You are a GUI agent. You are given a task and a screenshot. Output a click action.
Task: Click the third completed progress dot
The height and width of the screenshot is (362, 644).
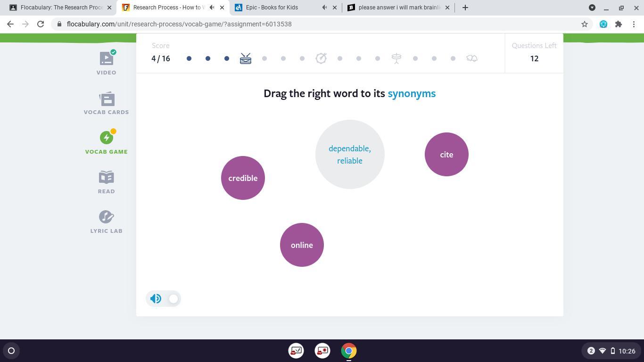point(227,58)
